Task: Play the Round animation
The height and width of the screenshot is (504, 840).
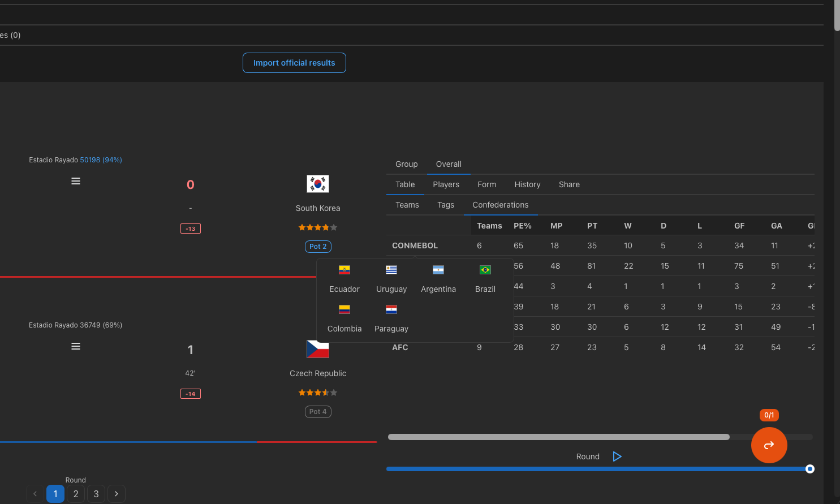Action: pyautogui.click(x=617, y=456)
